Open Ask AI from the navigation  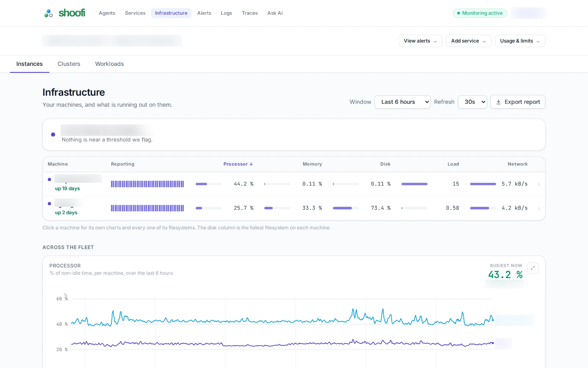(x=275, y=13)
